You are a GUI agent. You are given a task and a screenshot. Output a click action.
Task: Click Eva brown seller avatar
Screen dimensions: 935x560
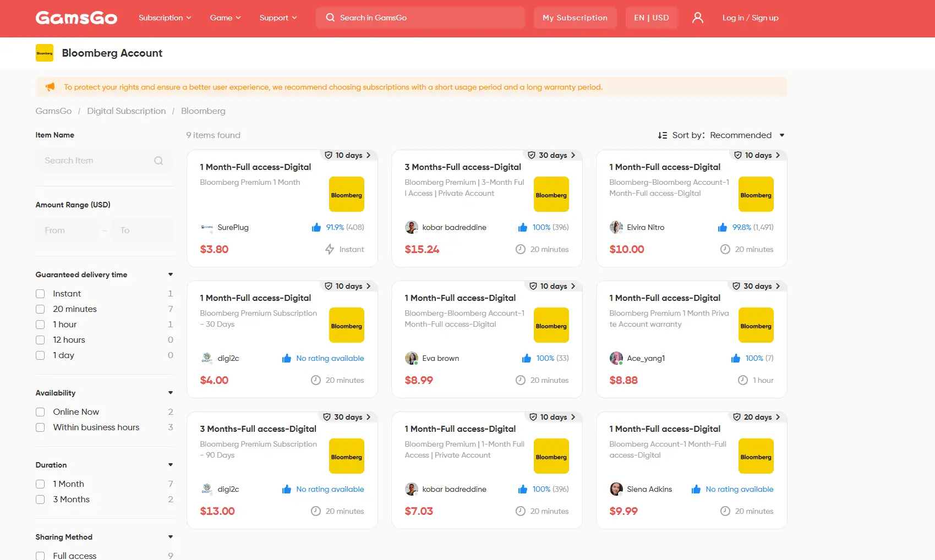point(412,358)
